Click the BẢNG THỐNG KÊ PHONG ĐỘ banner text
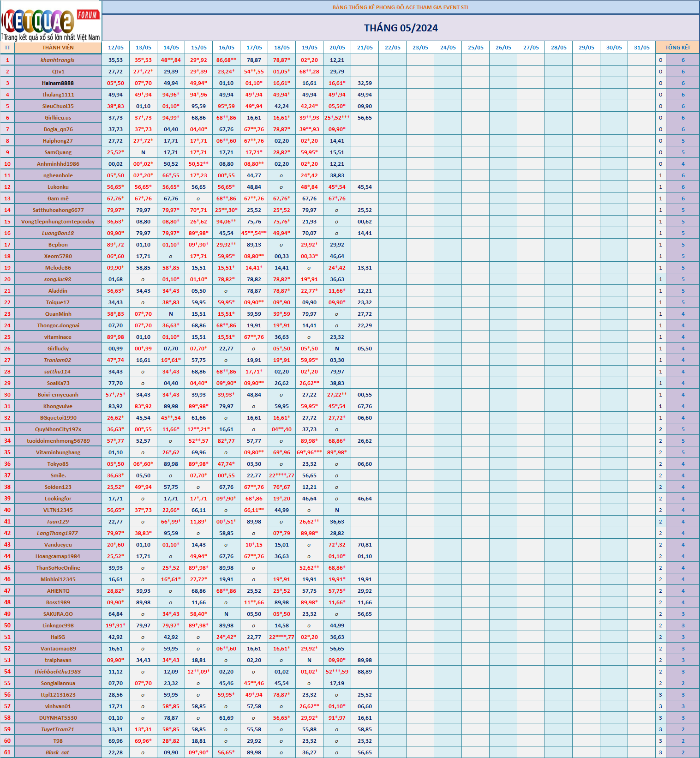Viewport: 700px width, 758px height. [401, 7]
